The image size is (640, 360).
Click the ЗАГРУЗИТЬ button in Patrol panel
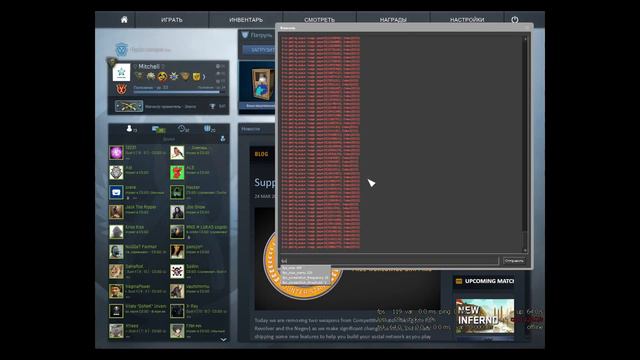[x=259, y=50]
